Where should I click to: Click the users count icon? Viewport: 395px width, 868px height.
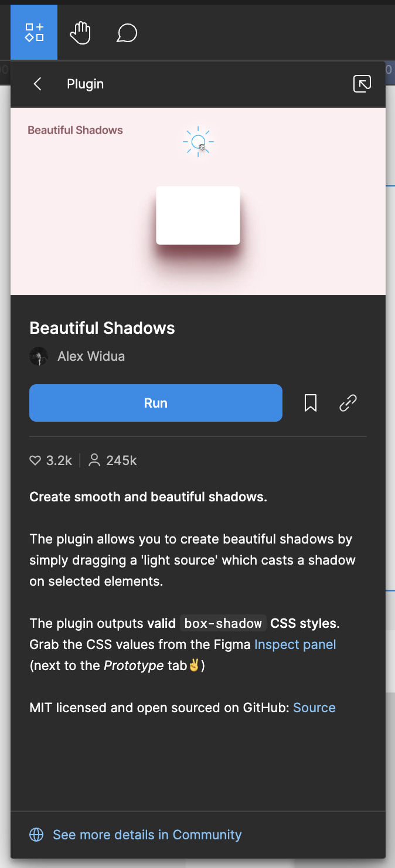click(x=94, y=461)
